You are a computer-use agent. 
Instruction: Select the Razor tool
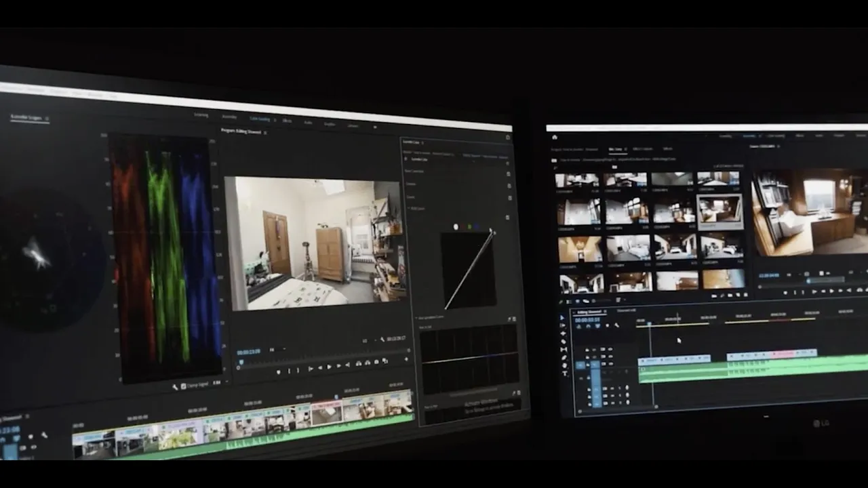coord(564,342)
